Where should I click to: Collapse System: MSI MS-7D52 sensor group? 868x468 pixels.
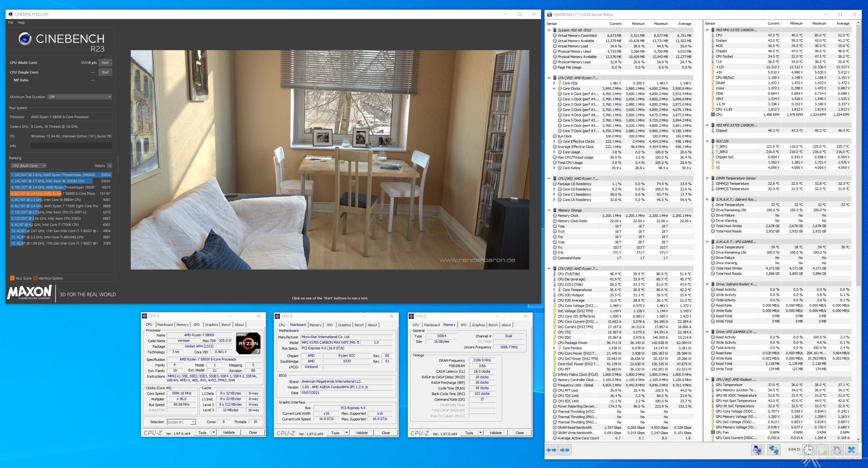pyautogui.click(x=549, y=30)
